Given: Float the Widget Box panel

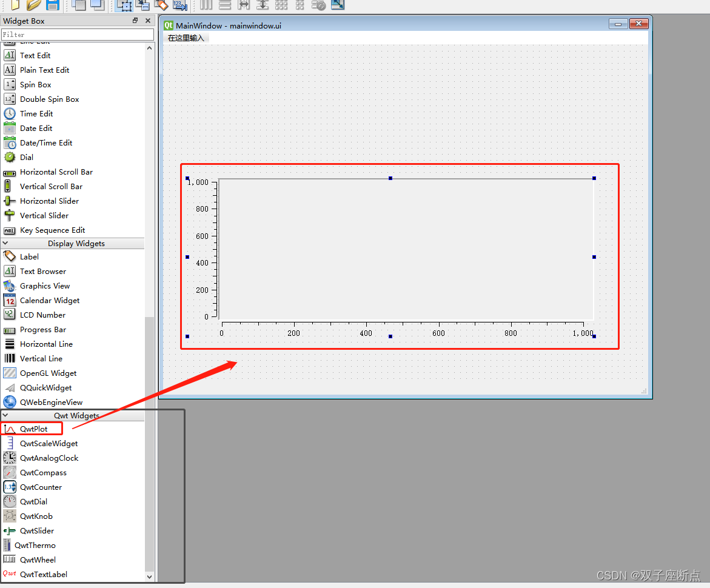Looking at the screenshot, I should pyautogui.click(x=135, y=21).
